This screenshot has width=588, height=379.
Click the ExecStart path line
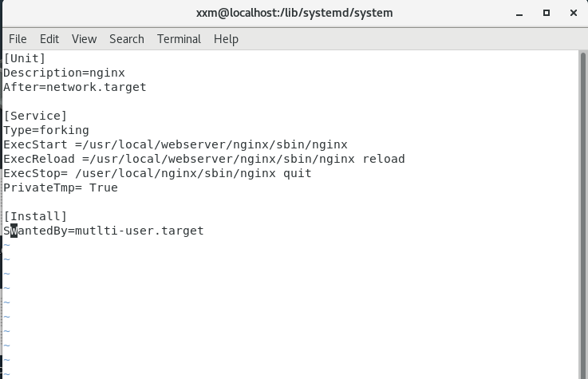coord(176,144)
